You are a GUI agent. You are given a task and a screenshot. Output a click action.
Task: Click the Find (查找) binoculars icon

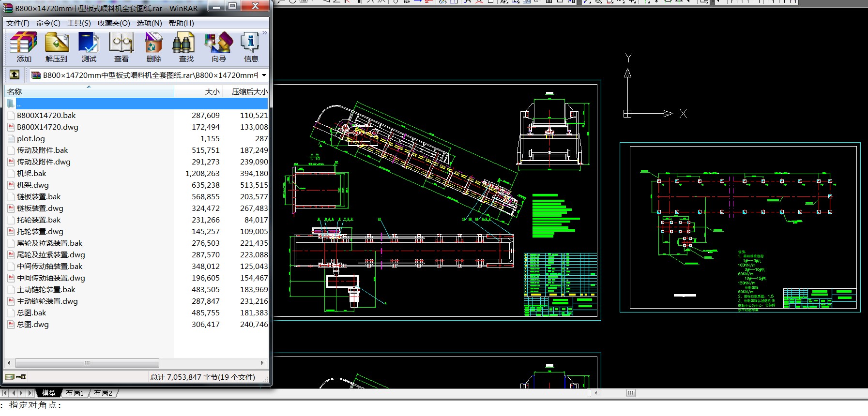pyautogui.click(x=186, y=47)
